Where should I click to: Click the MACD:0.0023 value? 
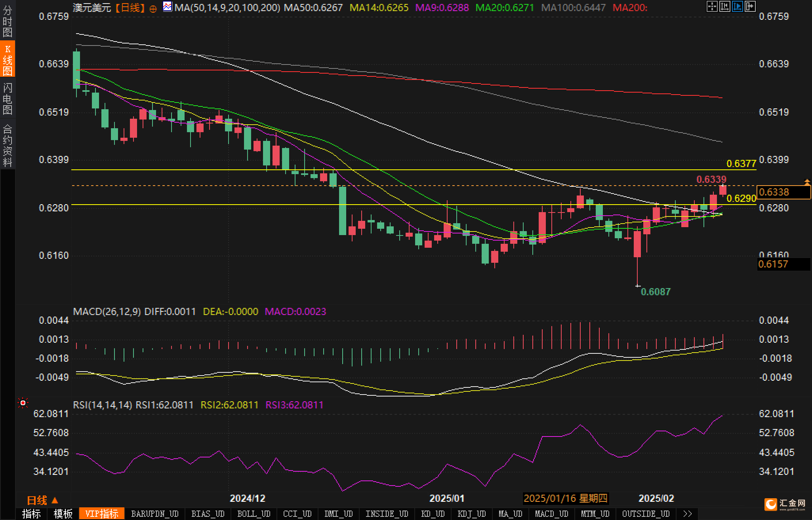coord(295,311)
